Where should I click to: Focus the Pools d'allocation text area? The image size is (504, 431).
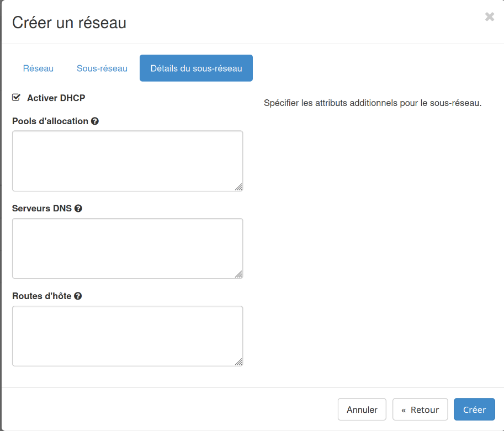[127, 161]
